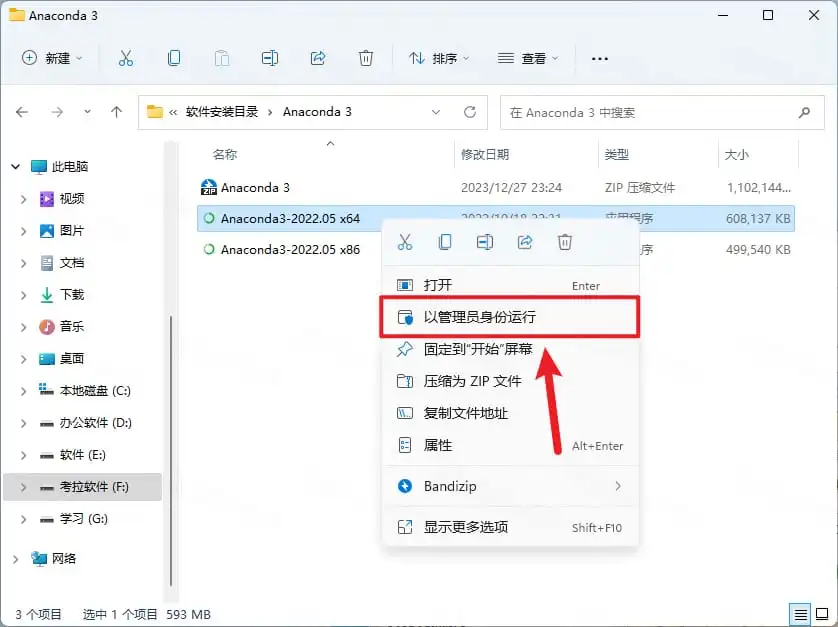Open 属性 from the context menu
This screenshot has height=627, width=838.
pyautogui.click(x=511, y=445)
